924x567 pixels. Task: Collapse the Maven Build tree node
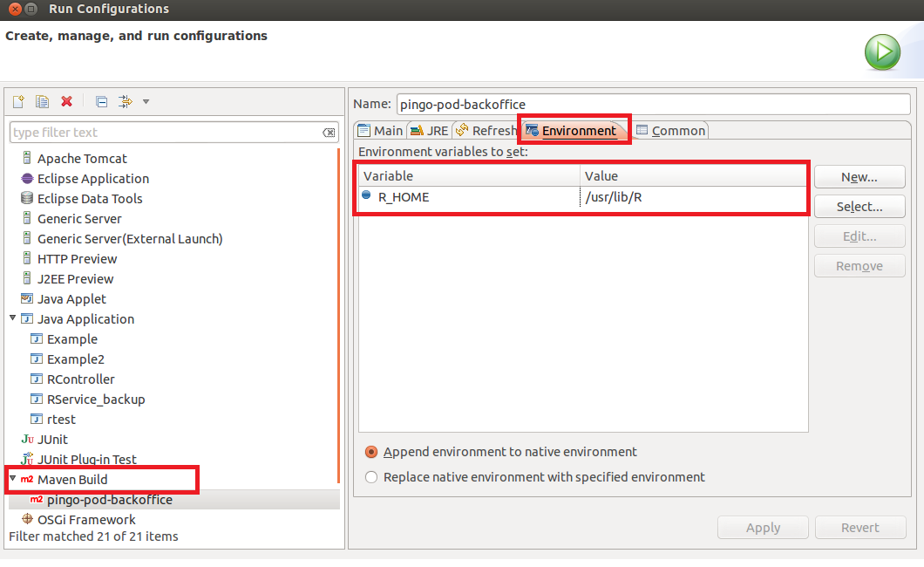[12, 478]
